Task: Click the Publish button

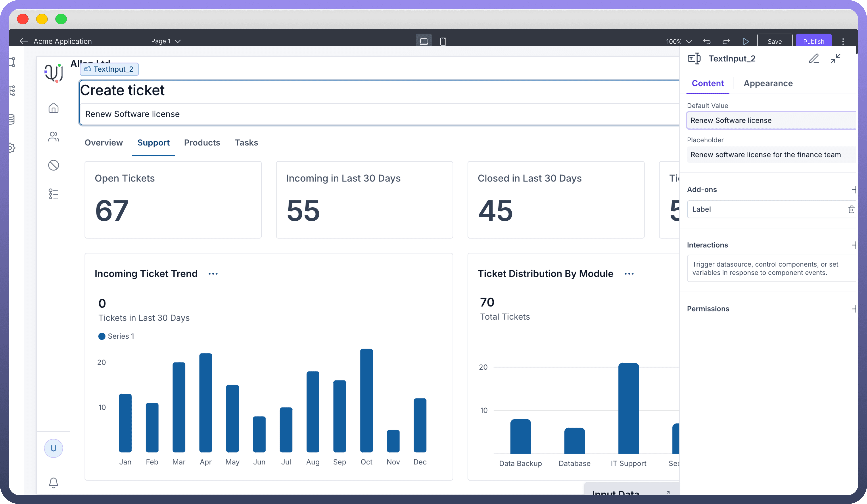Action: (813, 41)
